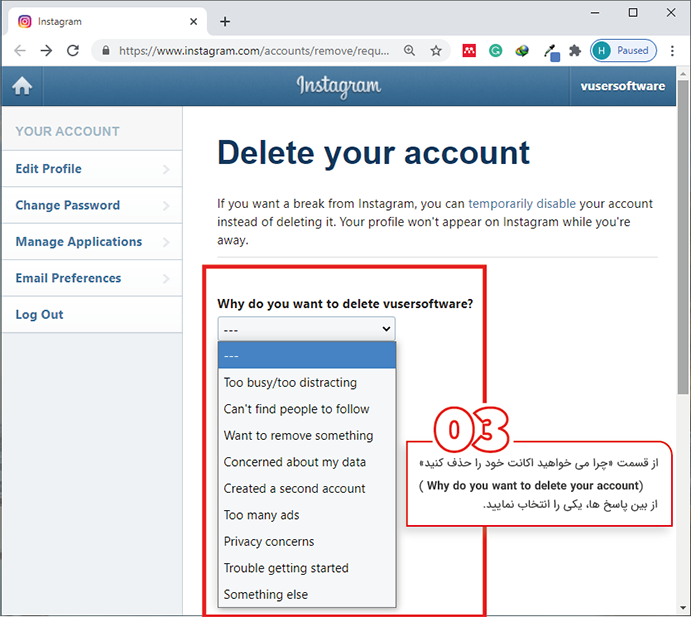
Task: Click the 'Delete your account' heading
Action: click(373, 153)
